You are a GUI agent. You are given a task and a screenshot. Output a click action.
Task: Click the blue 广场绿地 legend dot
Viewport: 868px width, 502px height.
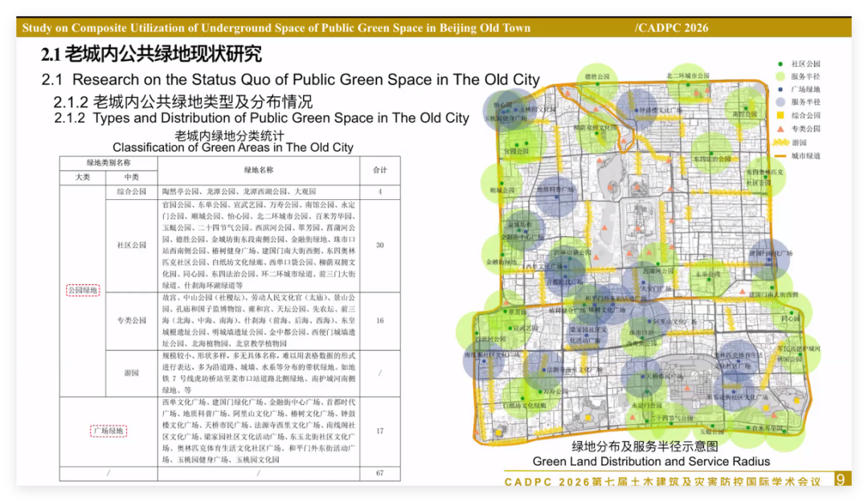click(x=780, y=89)
